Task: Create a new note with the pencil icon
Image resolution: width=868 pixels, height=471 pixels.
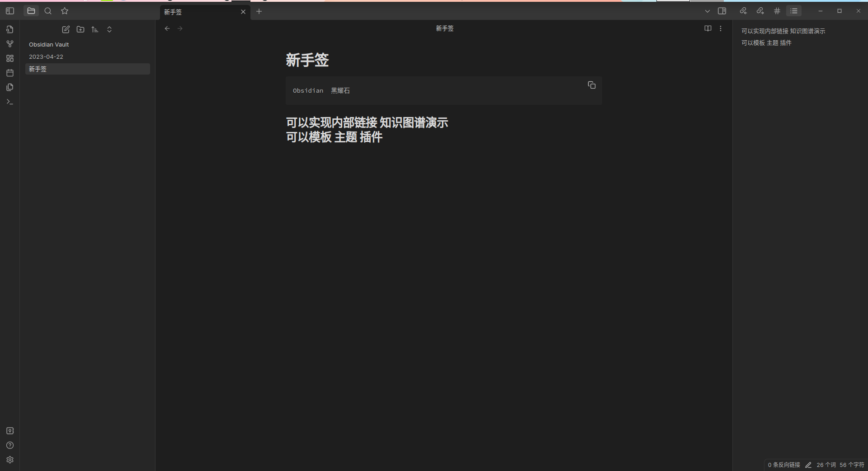Action: tap(66, 29)
